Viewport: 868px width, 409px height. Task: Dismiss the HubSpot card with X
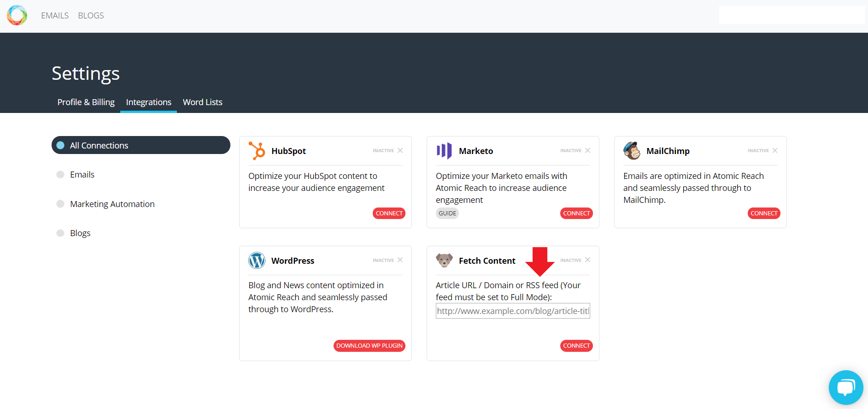400,150
